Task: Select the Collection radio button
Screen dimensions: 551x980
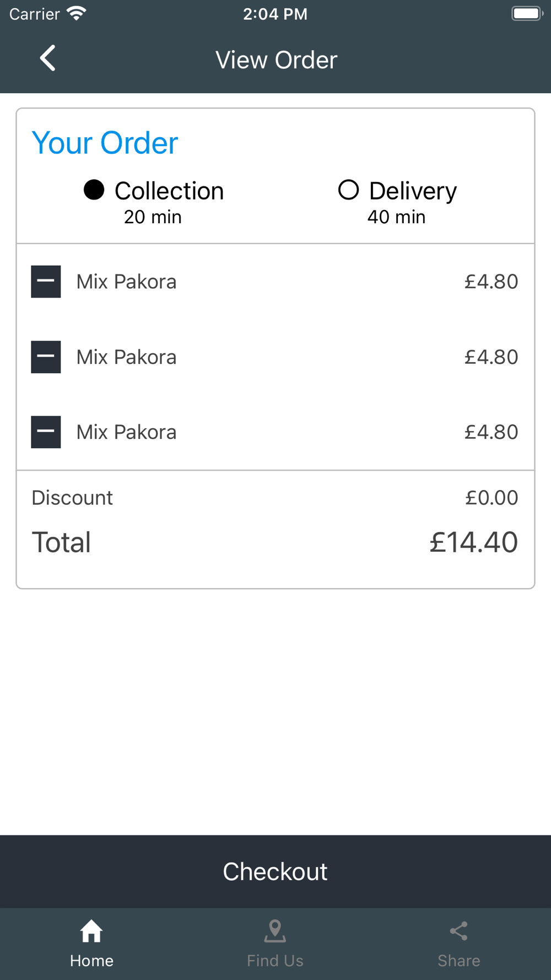Action: (94, 190)
